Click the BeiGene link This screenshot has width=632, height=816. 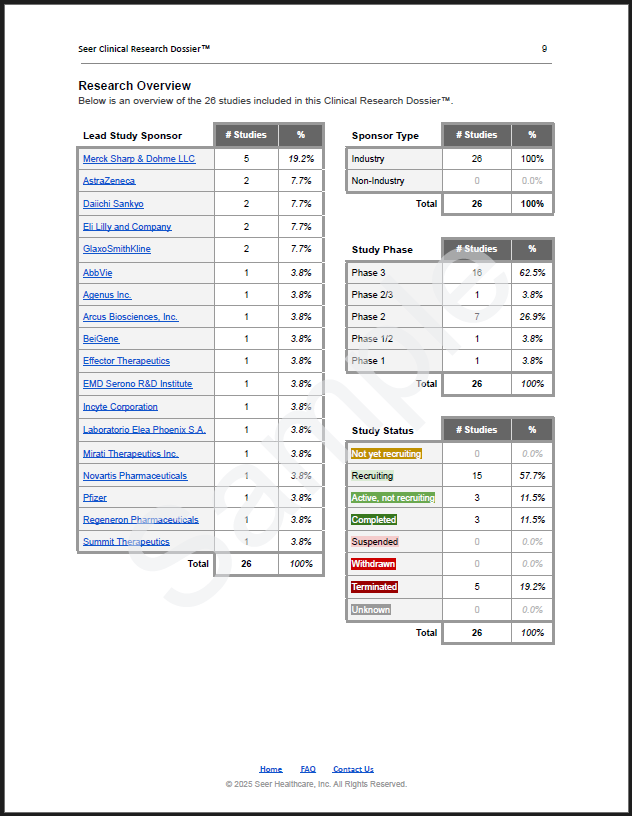101,339
